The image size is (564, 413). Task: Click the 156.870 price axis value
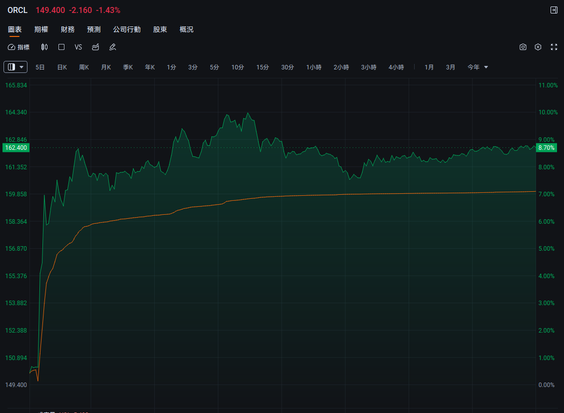point(16,249)
